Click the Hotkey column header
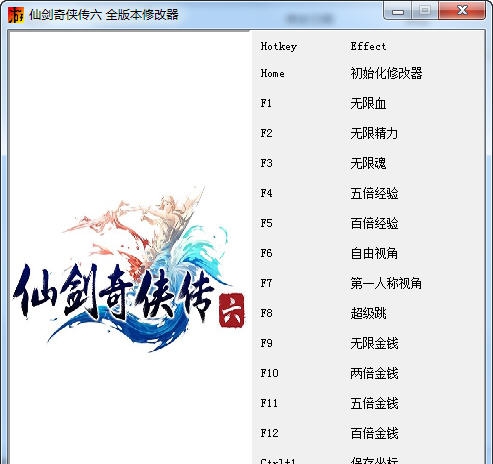The height and width of the screenshot is (464, 493). 279,46
